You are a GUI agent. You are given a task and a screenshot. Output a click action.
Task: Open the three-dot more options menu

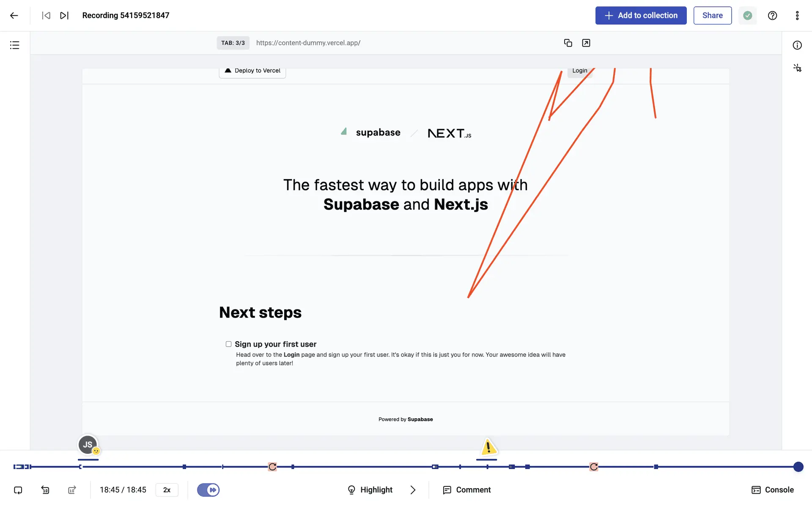tap(797, 16)
